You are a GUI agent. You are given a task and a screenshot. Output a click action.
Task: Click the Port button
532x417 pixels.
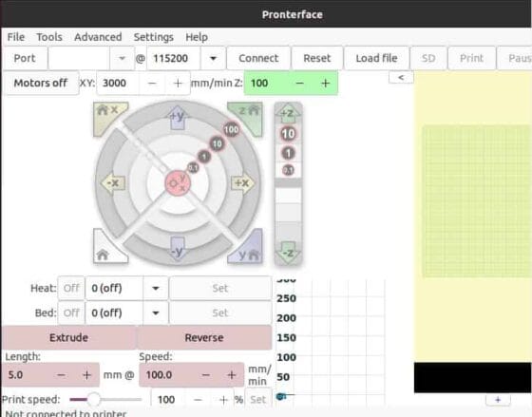coord(25,58)
